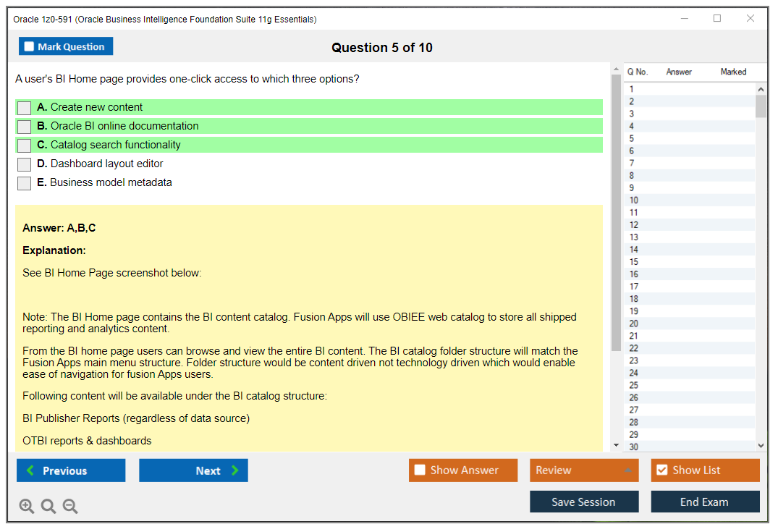The width and height of the screenshot is (778, 532).
Task: Click the reset zoom magnifier icon
Action: pyautogui.click(x=48, y=506)
